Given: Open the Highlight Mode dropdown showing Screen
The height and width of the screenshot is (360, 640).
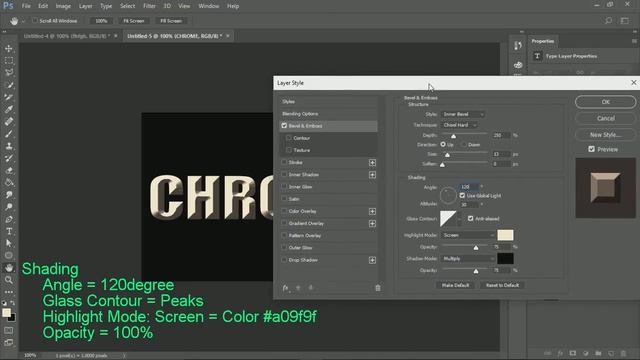Looking at the screenshot, I should click(x=468, y=235).
